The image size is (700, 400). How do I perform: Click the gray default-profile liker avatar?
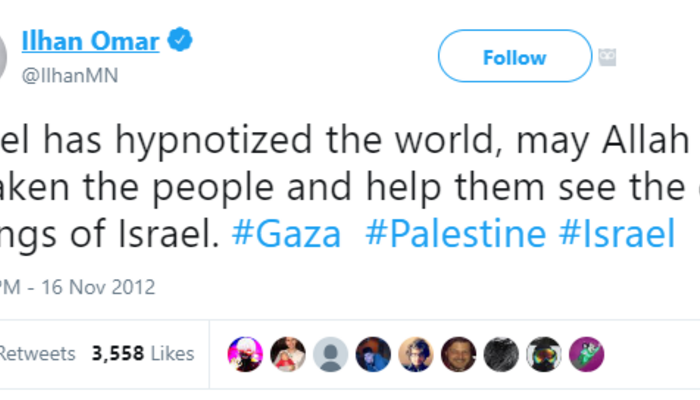[331, 353]
